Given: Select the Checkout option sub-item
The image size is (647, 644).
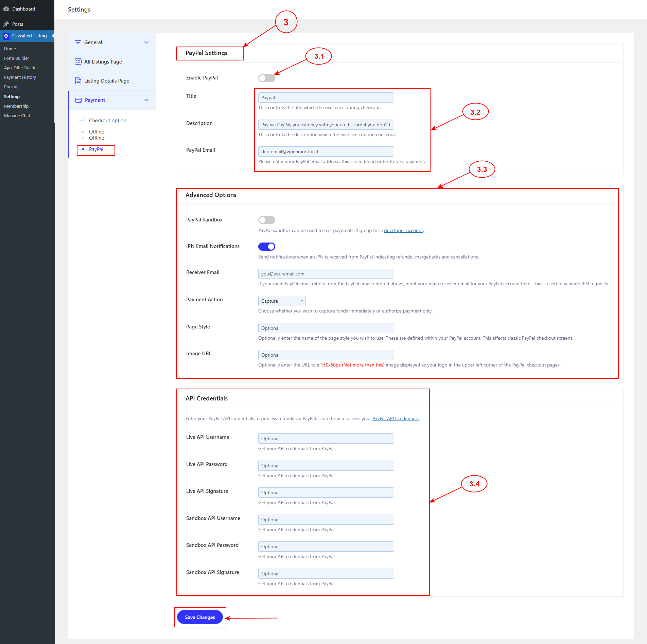Looking at the screenshot, I should (x=107, y=121).
